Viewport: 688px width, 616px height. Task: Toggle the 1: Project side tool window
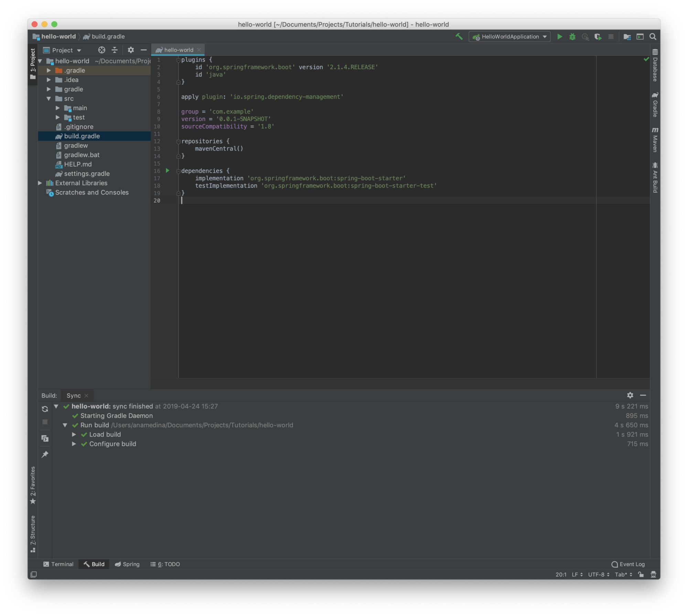33,64
